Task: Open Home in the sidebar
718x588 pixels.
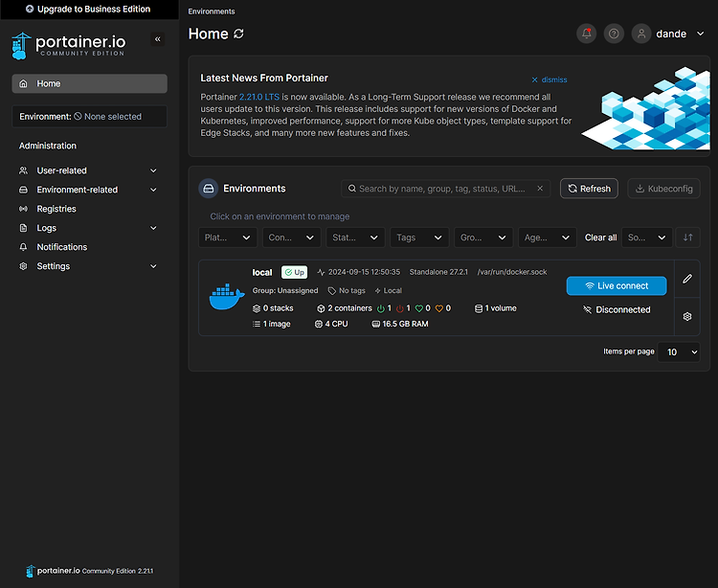Action: point(89,84)
